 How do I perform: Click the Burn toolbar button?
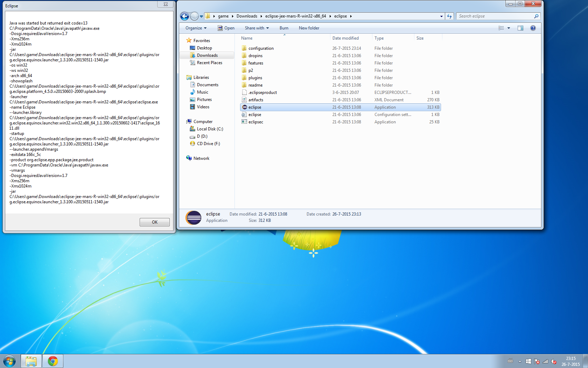click(284, 28)
